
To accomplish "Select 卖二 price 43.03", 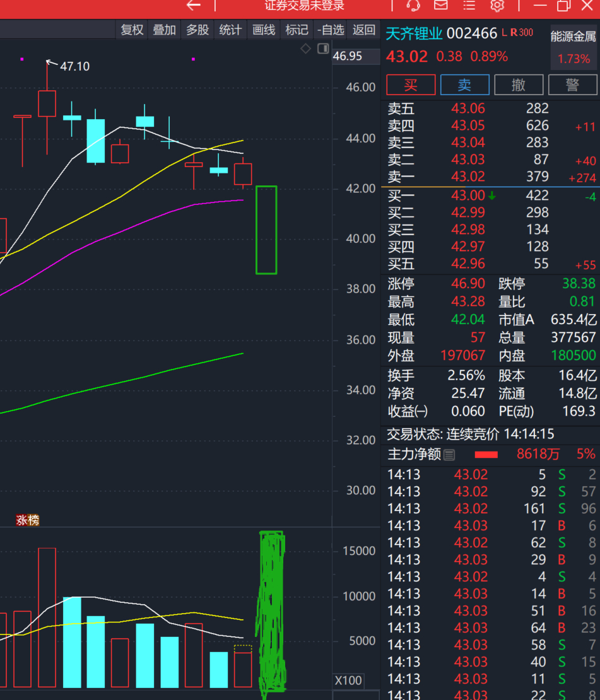I will click(468, 160).
